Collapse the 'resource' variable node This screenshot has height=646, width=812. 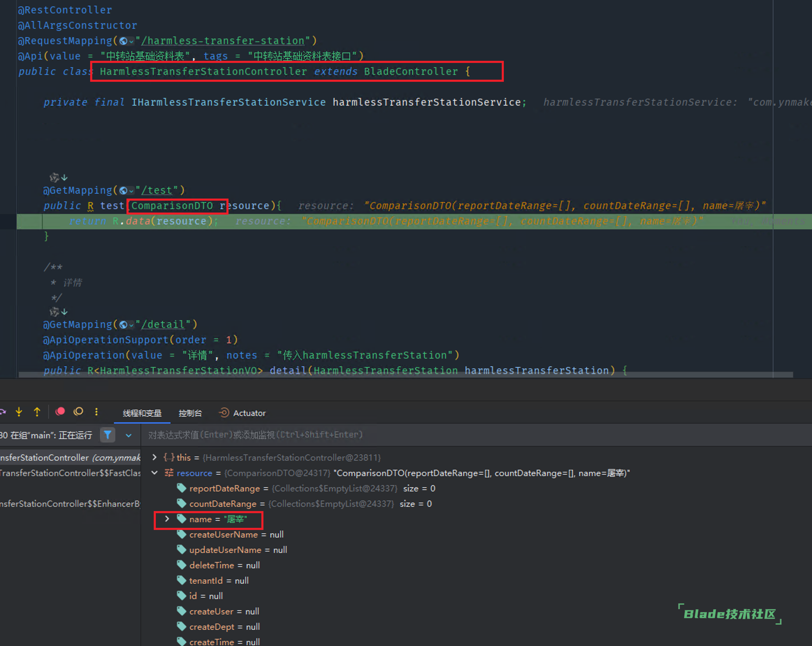point(154,473)
